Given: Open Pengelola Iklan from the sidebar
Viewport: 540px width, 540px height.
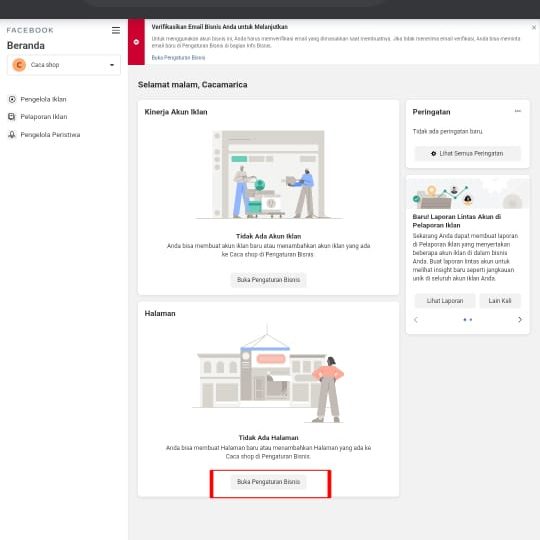Looking at the screenshot, I should 43,99.
